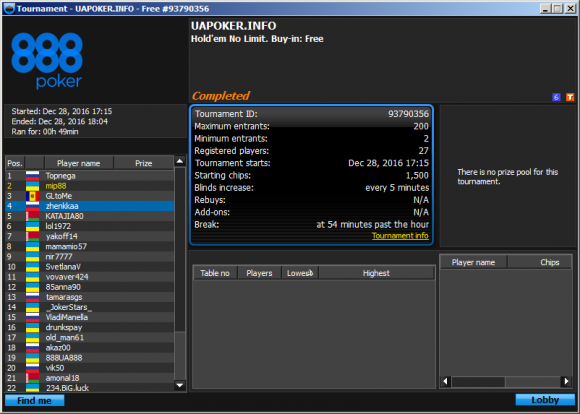Click the blue 6-max table icon

[556, 97]
